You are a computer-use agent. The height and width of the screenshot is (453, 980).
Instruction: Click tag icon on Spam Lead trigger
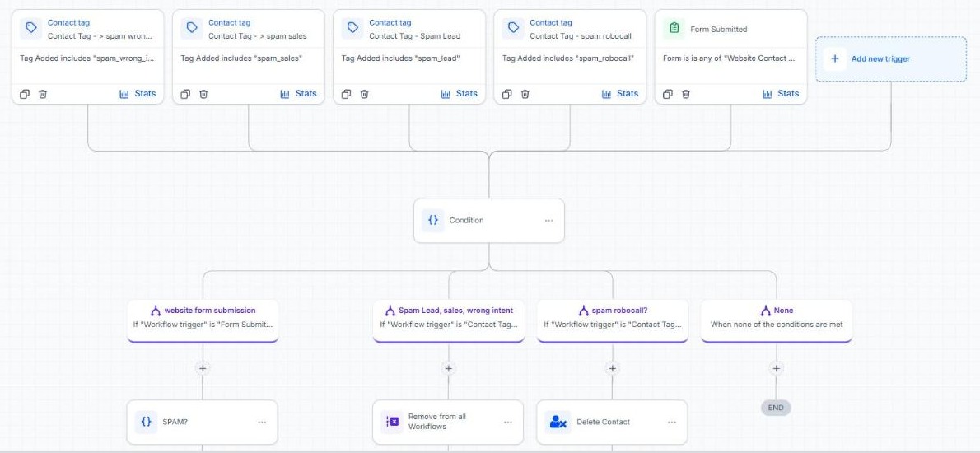(x=352, y=28)
